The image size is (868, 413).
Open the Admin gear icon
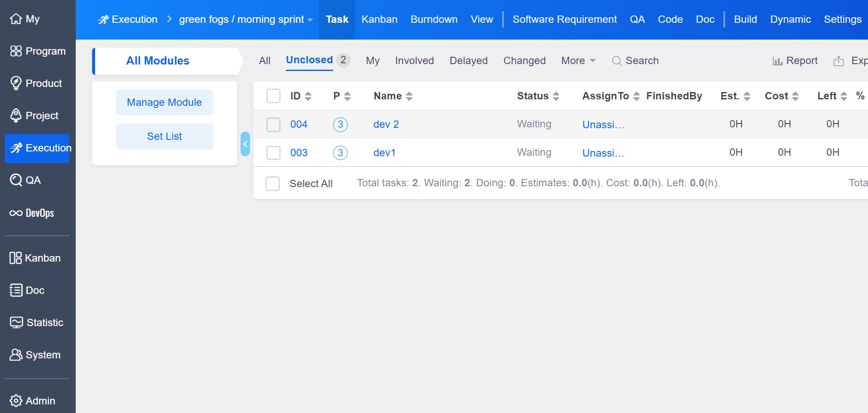[16, 401]
